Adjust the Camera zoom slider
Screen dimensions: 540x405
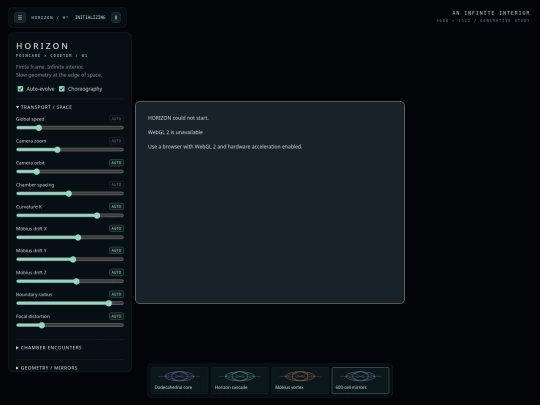pyautogui.click(x=70, y=150)
